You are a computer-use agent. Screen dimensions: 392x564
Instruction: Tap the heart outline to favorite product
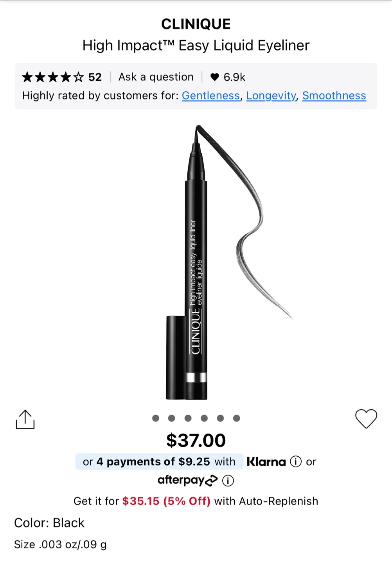[x=366, y=419]
